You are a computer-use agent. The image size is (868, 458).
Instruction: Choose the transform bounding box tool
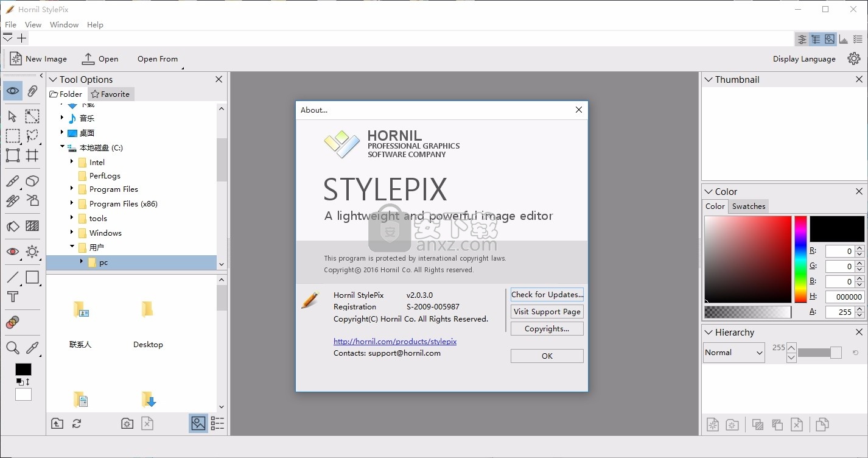13,155
